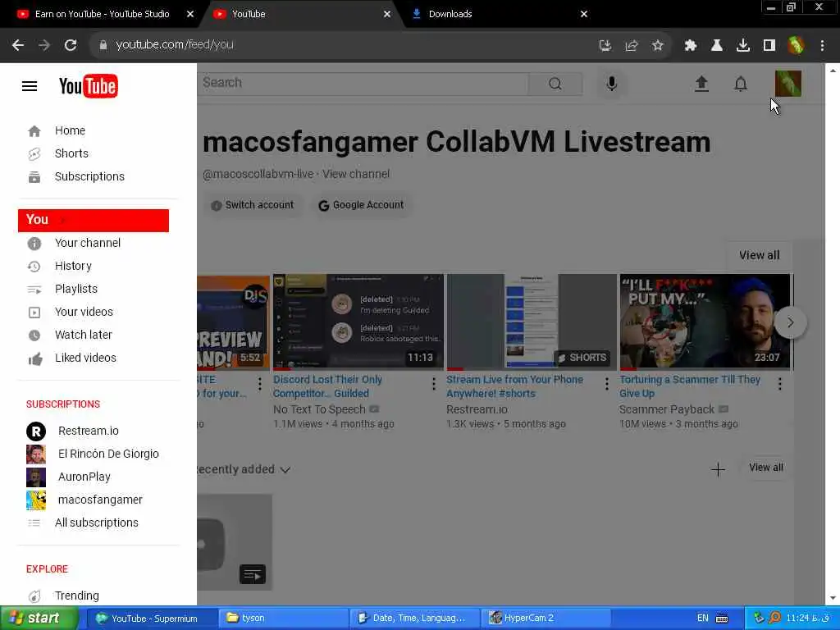
Task: Open browser extensions puzzle icon
Action: 690,46
